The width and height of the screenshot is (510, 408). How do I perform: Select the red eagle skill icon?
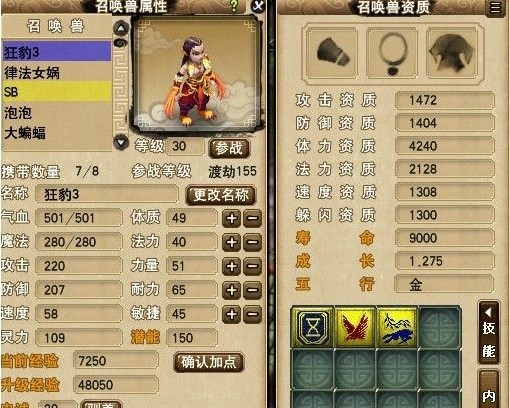[355, 326]
